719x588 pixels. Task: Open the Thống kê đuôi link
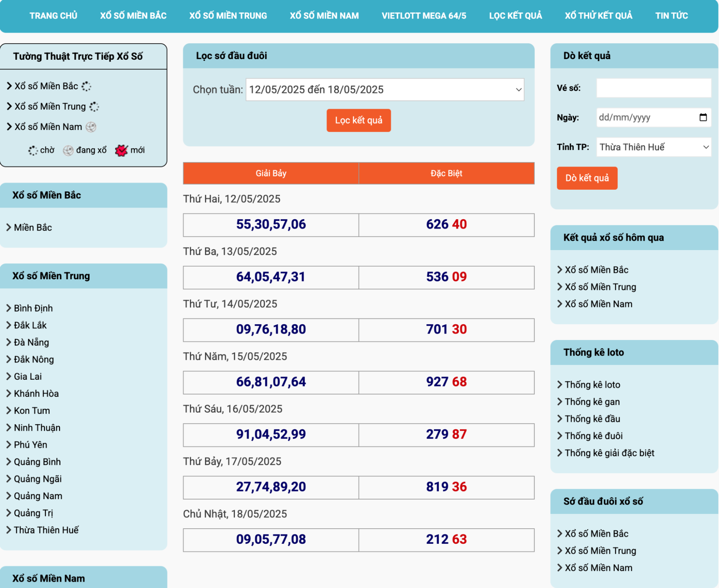pyautogui.click(x=593, y=436)
